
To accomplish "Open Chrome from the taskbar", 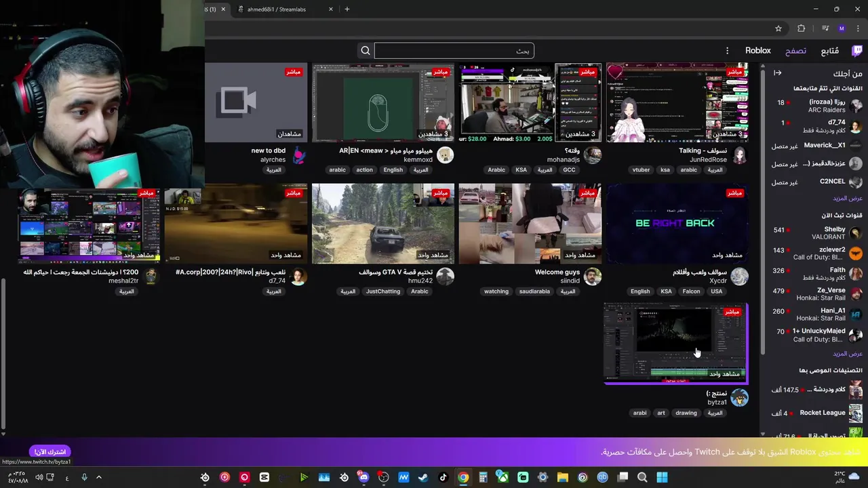I will coord(462,477).
